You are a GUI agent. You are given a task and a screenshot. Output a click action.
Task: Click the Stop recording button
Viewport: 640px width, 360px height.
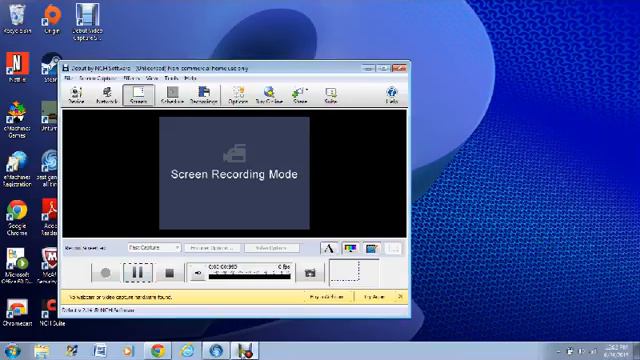(x=169, y=273)
